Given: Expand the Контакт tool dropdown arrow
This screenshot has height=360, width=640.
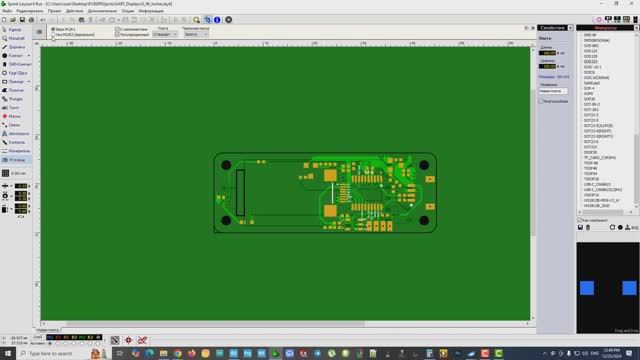Looking at the screenshot, I should tap(29, 56).
